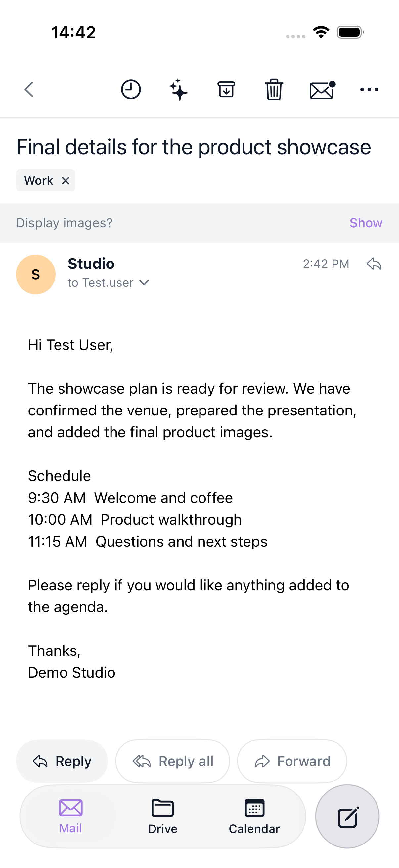The height and width of the screenshot is (868, 399).
Task: Archive this email
Action: [x=226, y=90]
